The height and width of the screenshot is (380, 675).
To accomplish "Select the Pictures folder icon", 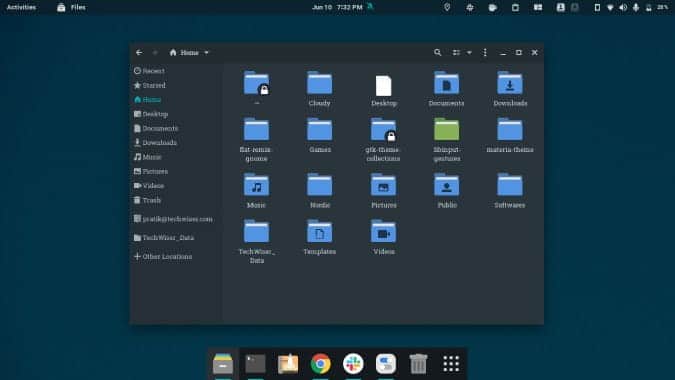I will 383,185.
